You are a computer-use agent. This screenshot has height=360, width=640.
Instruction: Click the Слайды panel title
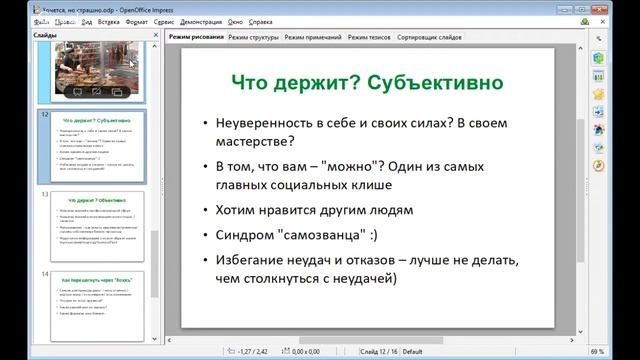(45, 35)
